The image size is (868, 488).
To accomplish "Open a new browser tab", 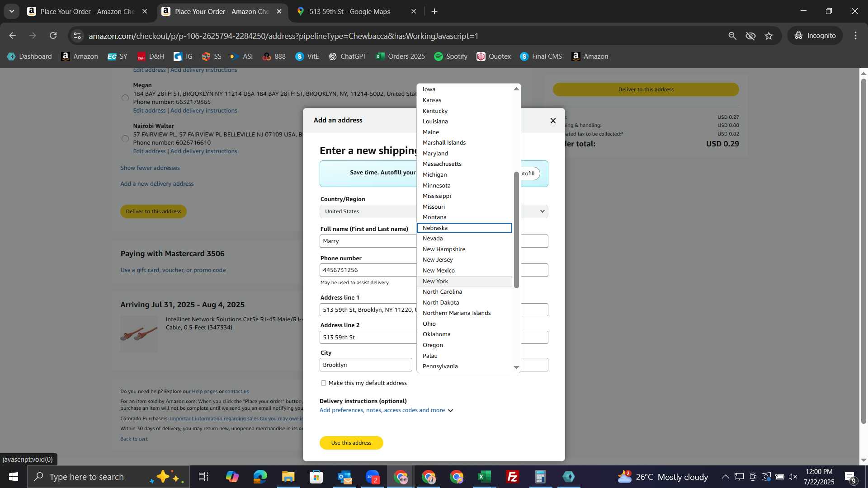I will point(434,11).
